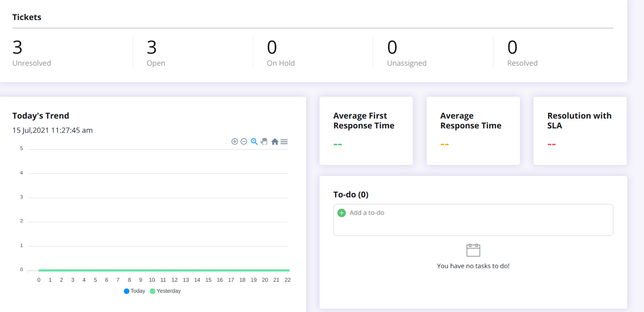Enable the chart panning hand tool
Viewport: 644px width, 312px height.
tap(264, 141)
